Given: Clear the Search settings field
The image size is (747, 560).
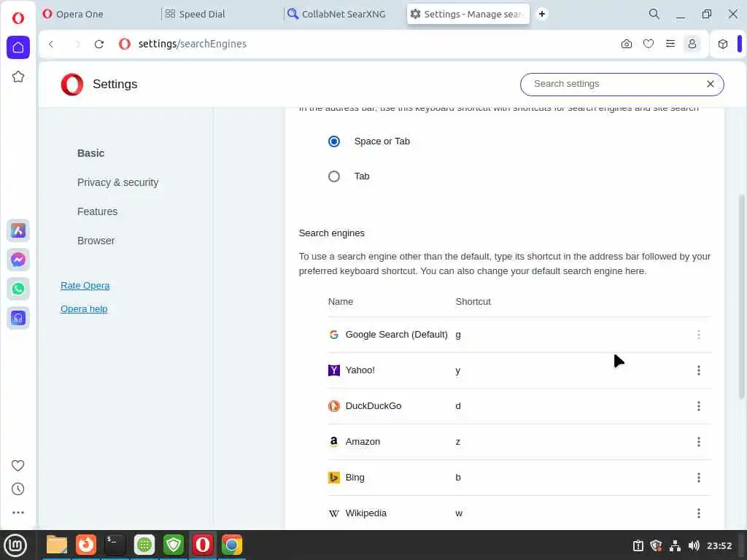Looking at the screenshot, I should pyautogui.click(x=711, y=84).
